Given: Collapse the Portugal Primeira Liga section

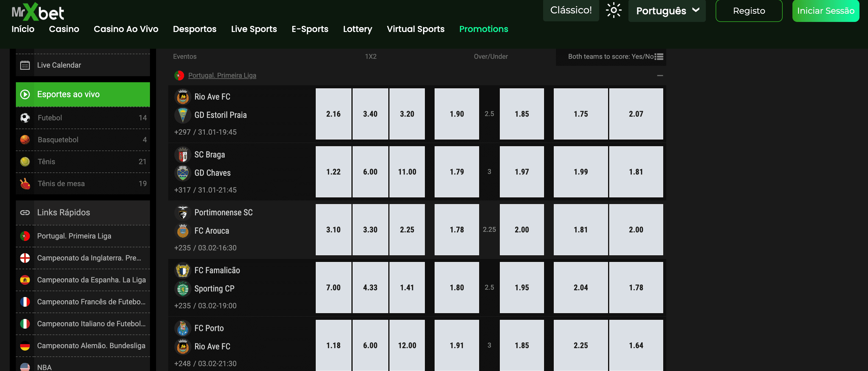Looking at the screenshot, I should coord(660,75).
